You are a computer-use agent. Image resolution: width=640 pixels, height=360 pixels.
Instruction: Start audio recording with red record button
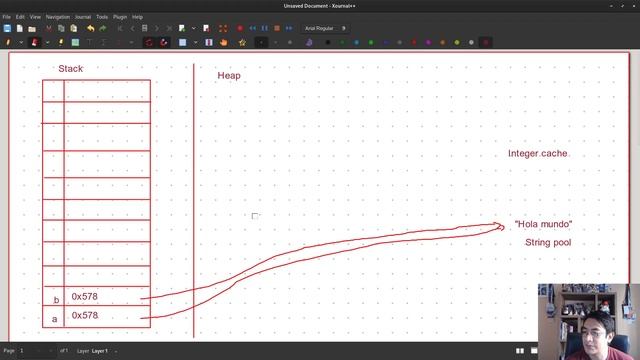click(x=240, y=28)
